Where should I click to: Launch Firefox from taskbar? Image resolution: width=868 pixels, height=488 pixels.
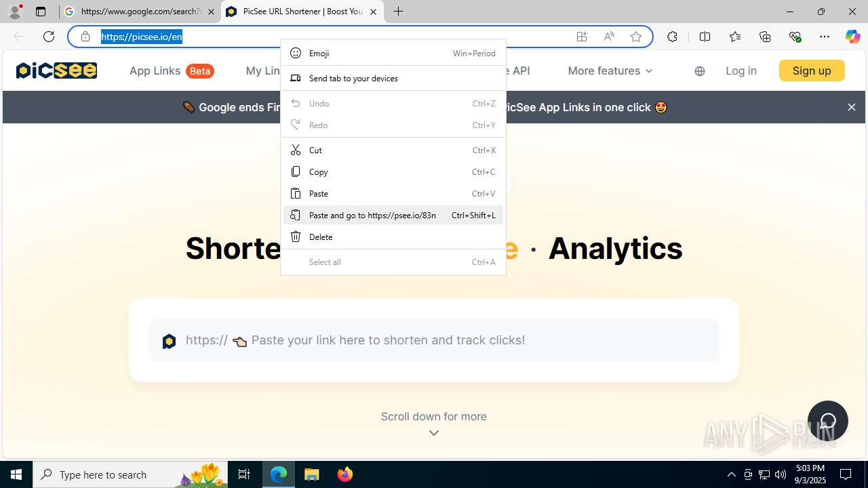tap(345, 474)
